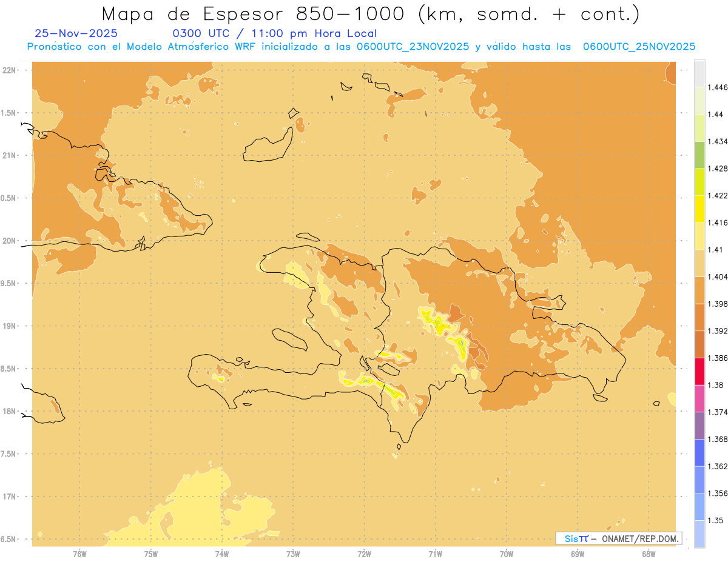This screenshot has width=728, height=562.
Task: Click the latitude label '20N'
Action: pyautogui.click(x=9, y=241)
